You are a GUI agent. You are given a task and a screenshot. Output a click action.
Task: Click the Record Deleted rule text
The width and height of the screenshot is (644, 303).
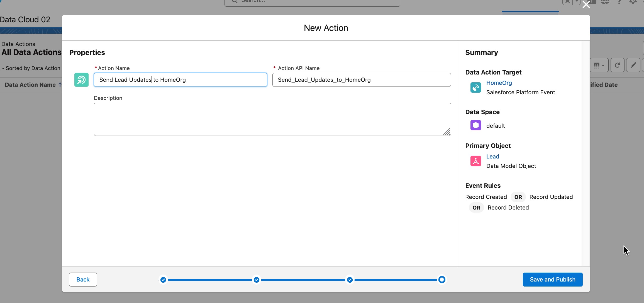[508, 208]
